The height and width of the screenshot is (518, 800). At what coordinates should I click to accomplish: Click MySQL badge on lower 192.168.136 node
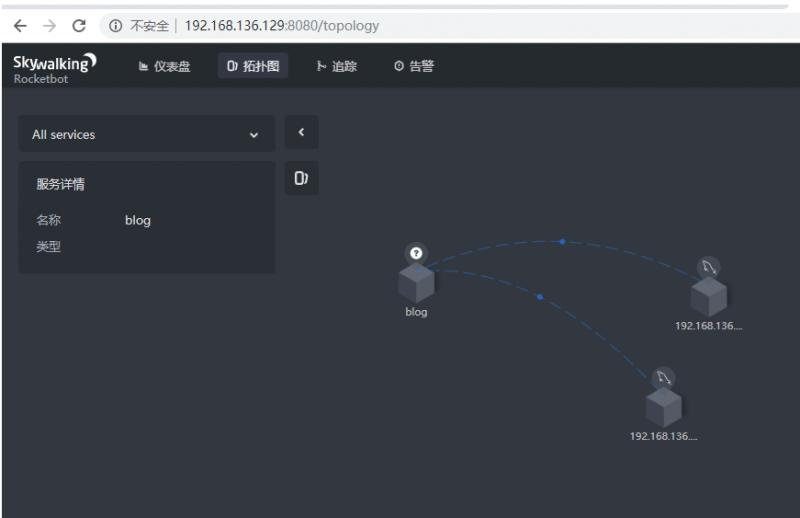point(663,378)
